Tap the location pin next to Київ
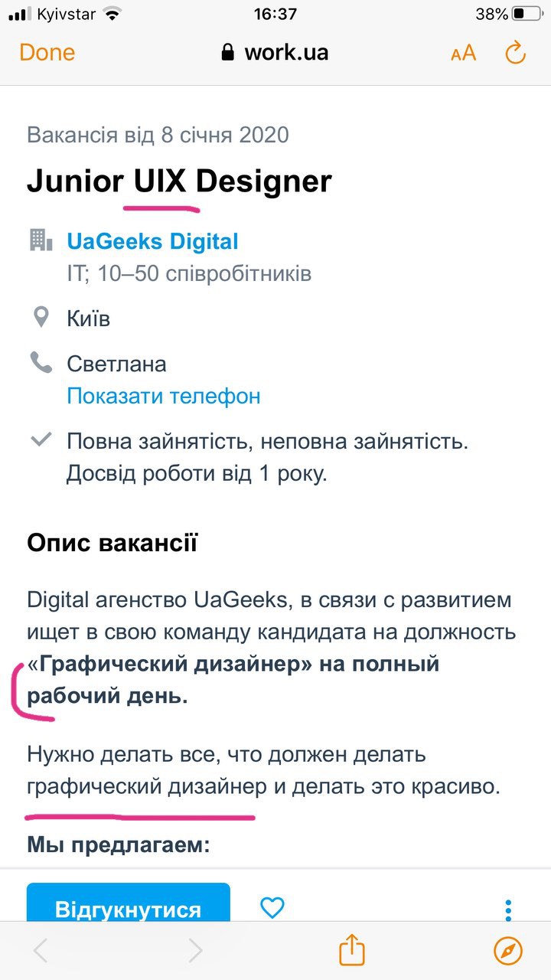 click(x=41, y=317)
